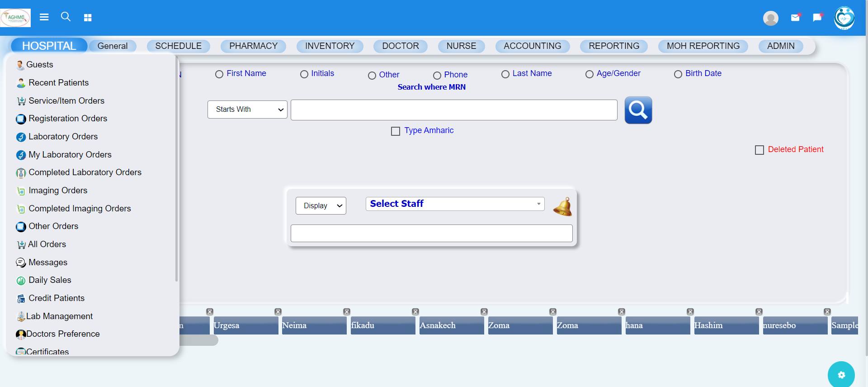Screen dimensions: 868x387
Task: Click the blue magnifier search button
Action: tap(638, 110)
